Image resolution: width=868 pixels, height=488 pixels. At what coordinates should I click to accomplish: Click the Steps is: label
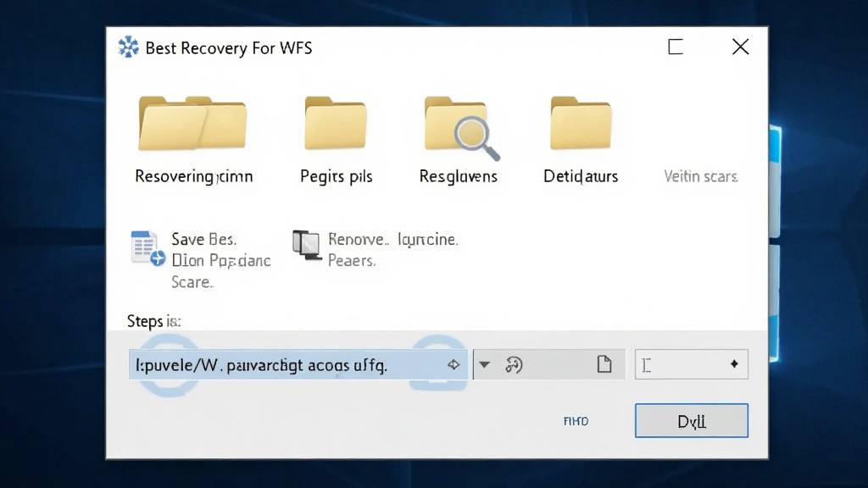click(154, 321)
